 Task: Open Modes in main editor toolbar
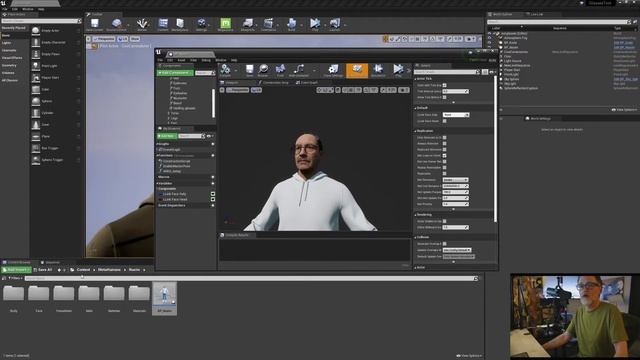click(x=142, y=24)
